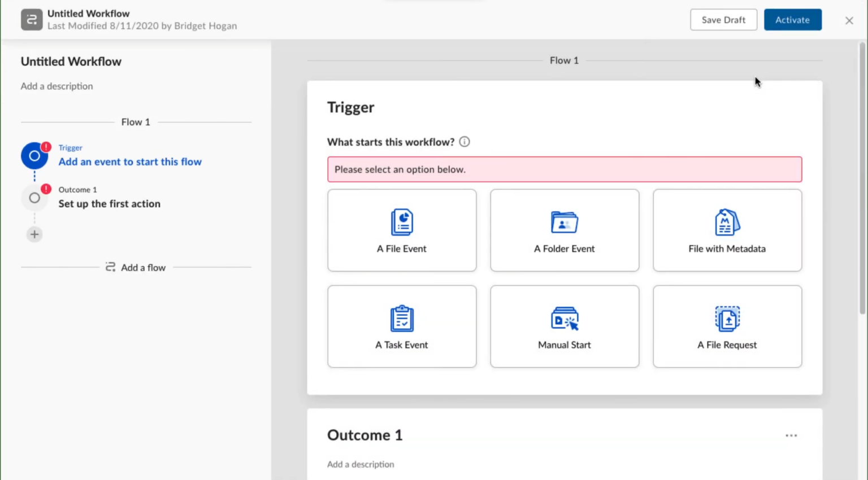Image resolution: width=868 pixels, height=480 pixels.
Task: Click Save Draft in the top bar
Action: (723, 20)
